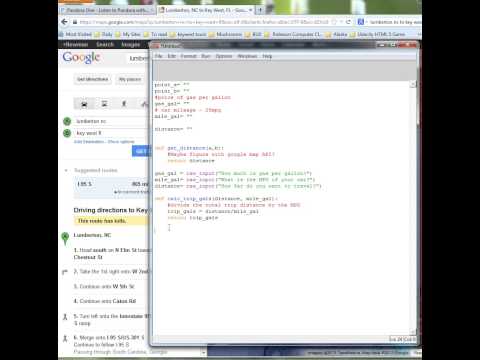Click direction step 1 Head south on Elm St
This screenshot has width=480, height=360.
pos(112,254)
